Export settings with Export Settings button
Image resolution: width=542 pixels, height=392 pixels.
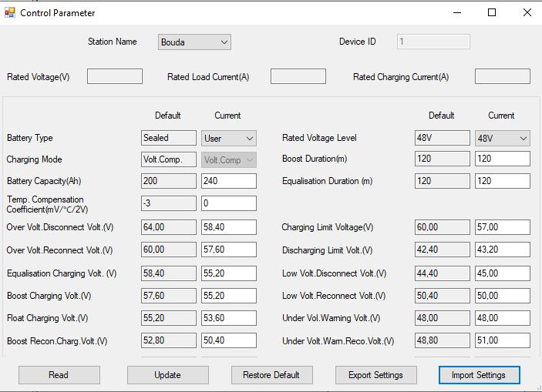(375, 375)
